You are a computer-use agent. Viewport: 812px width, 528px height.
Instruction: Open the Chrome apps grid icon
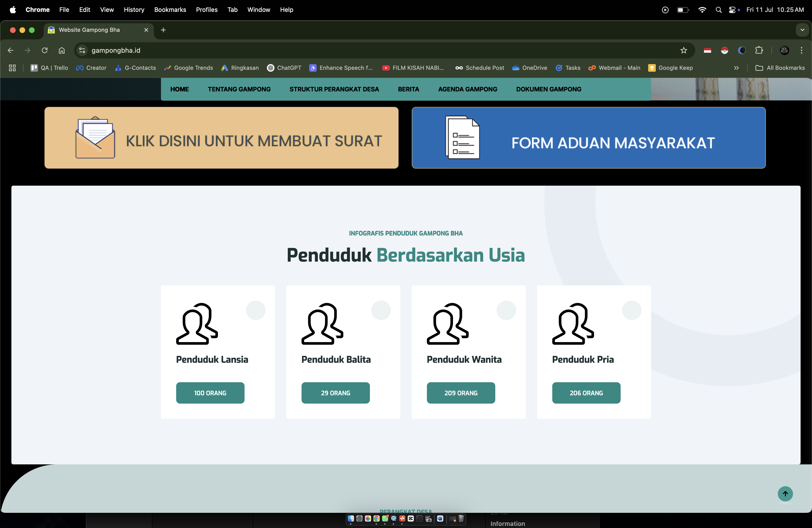point(12,68)
